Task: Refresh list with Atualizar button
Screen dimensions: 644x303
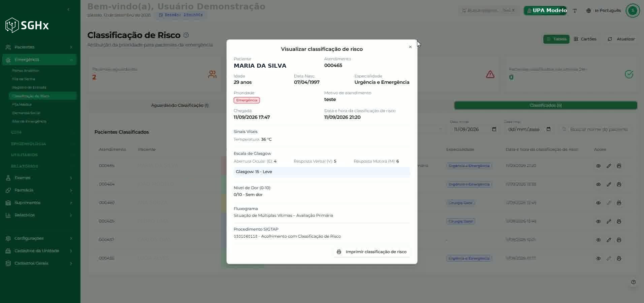Action: (x=621, y=39)
